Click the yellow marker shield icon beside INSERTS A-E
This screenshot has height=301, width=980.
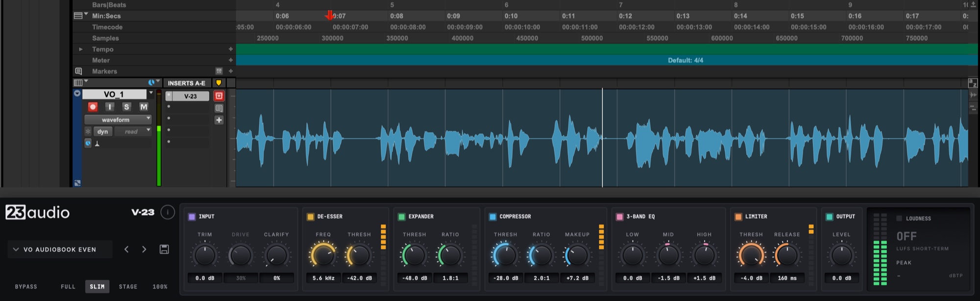point(219,83)
